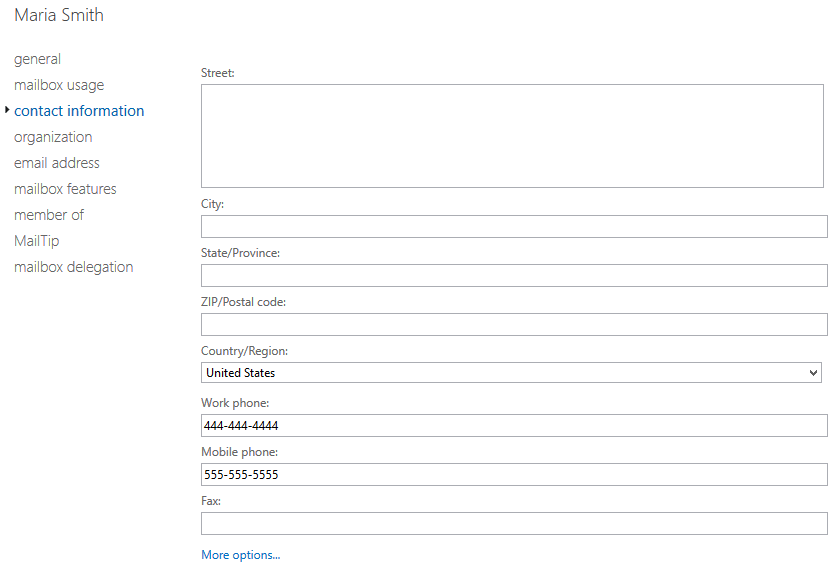Click the arrow marker beside contact information
836x567 pixels.
point(7,110)
